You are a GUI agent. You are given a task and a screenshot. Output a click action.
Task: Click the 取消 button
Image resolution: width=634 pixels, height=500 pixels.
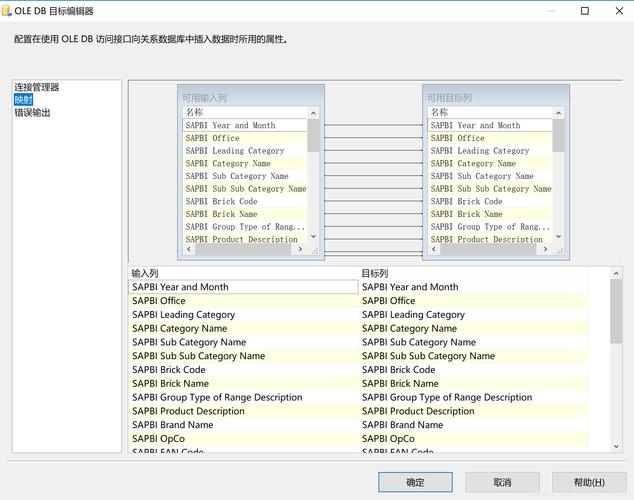coord(502,482)
